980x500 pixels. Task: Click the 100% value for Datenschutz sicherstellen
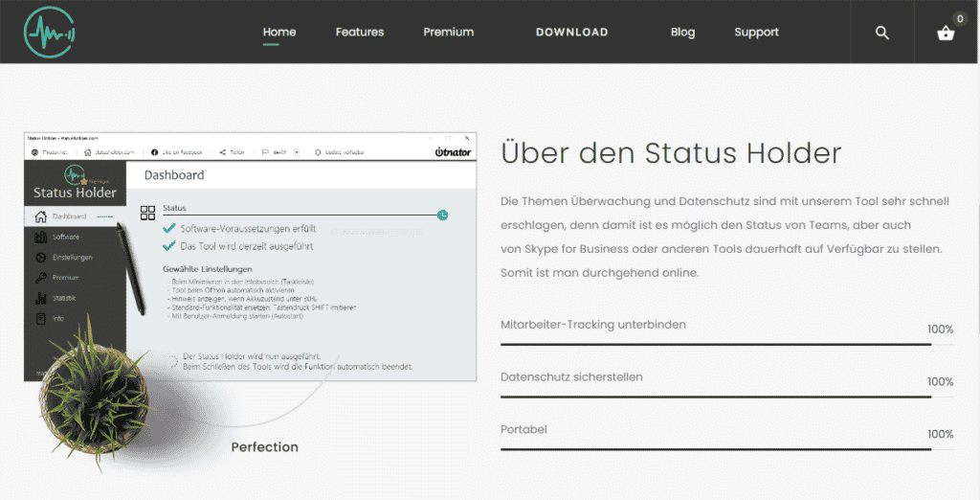pos(940,382)
